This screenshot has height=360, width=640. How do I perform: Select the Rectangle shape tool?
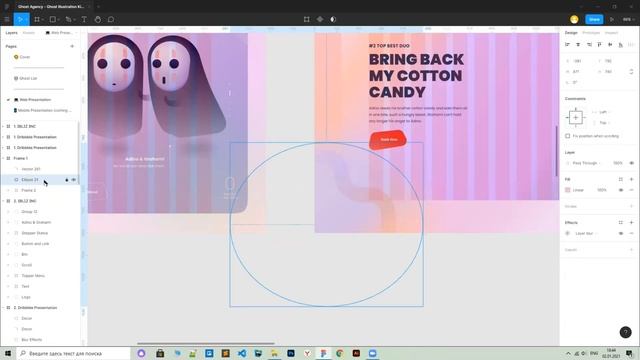coord(53,19)
